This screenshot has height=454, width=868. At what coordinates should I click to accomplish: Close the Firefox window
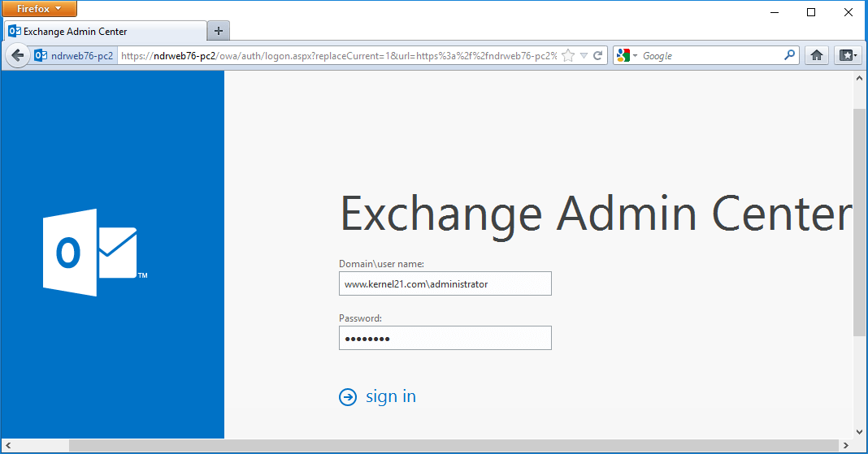point(848,12)
